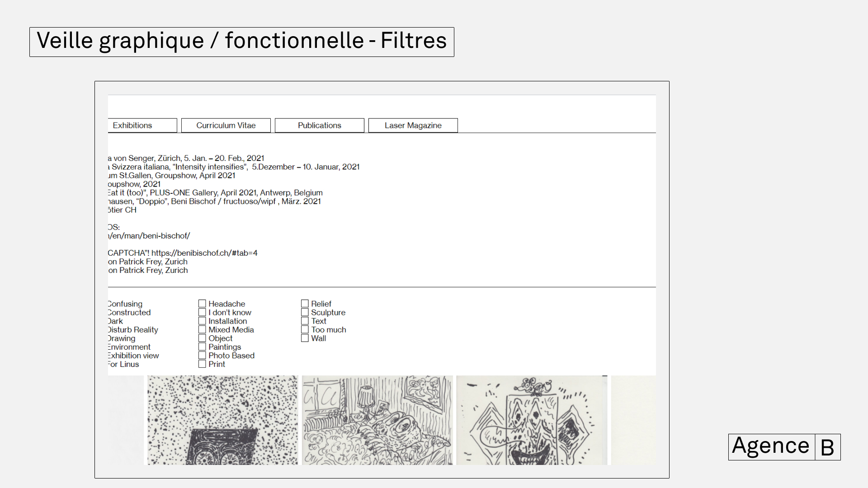Check the Wall filter box
This screenshot has height=488, width=868.
(305, 338)
